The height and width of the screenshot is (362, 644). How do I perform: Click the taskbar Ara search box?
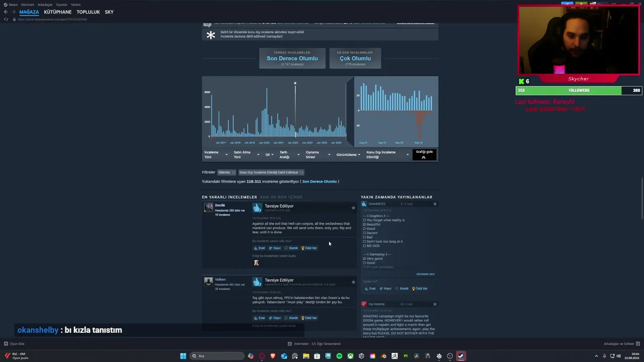(216, 356)
